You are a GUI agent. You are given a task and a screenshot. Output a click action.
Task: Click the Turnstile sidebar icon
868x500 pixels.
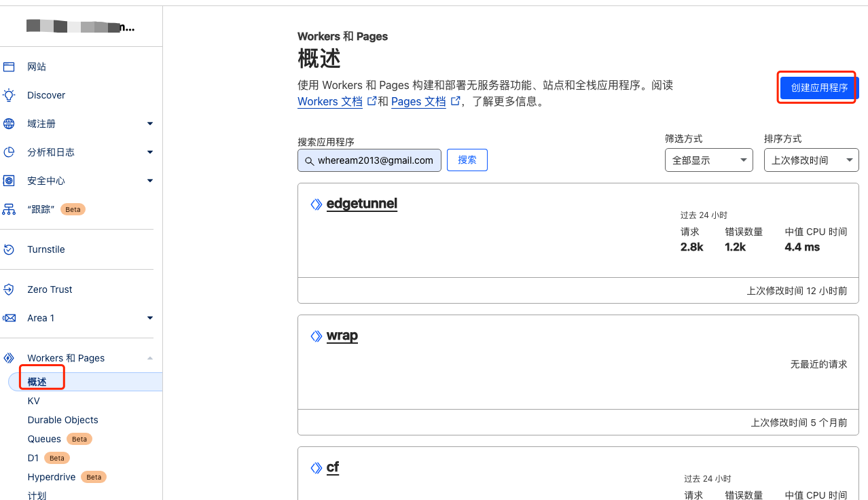coord(9,249)
